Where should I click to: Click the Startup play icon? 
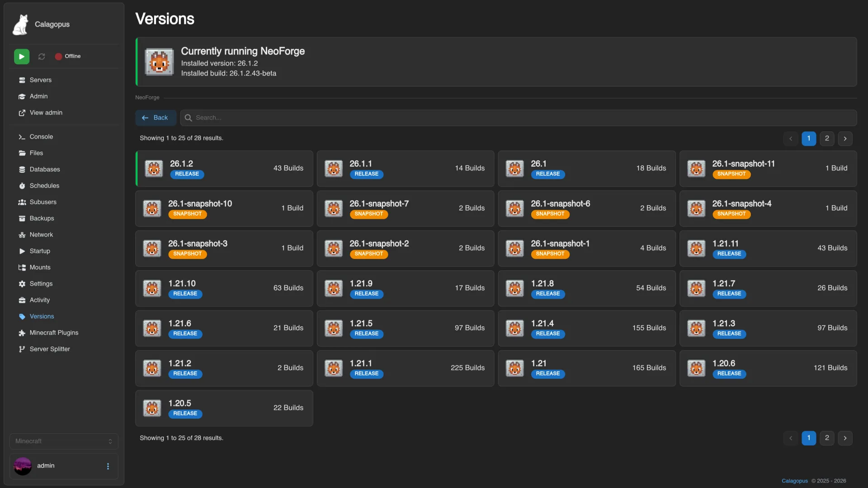(x=22, y=251)
